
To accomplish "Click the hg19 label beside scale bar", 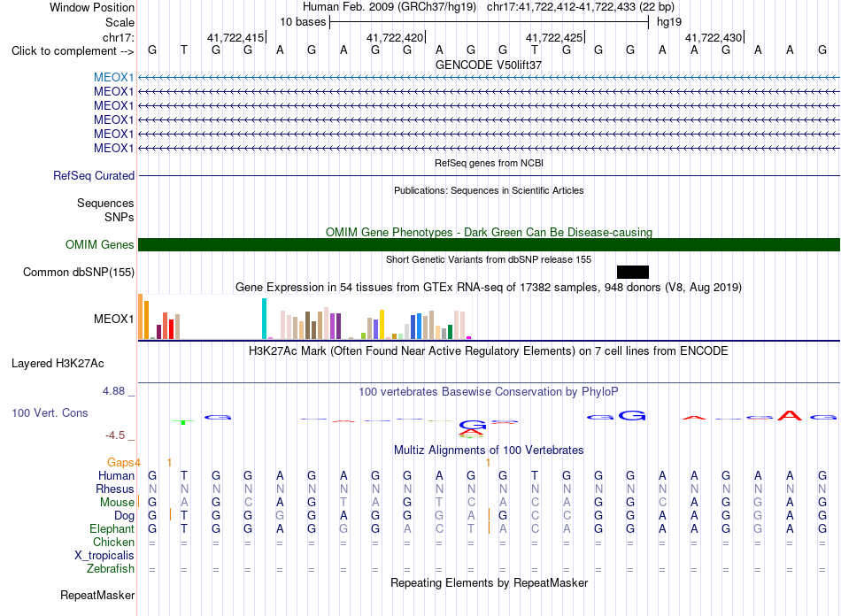I will pyautogui.click(x=669, y=22).
